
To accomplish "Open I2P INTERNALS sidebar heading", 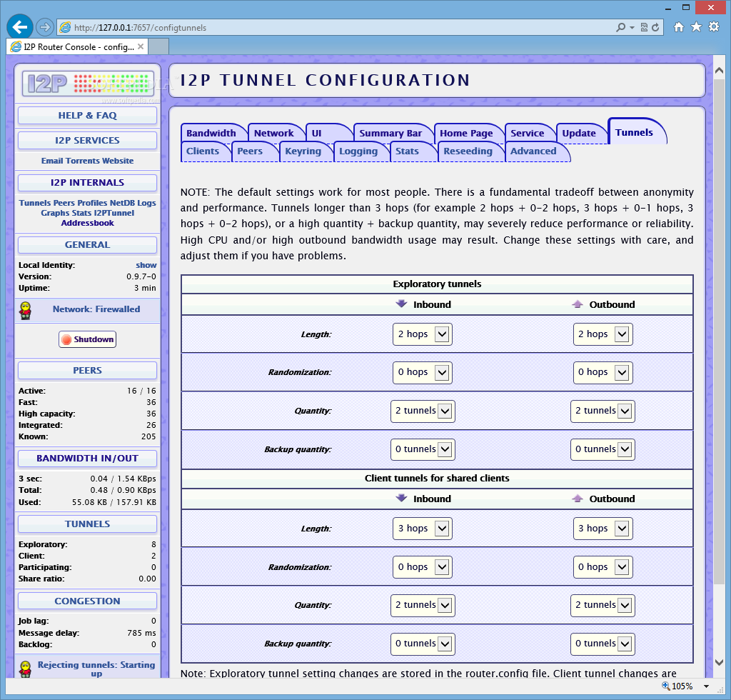I will (x=88, y=182).
